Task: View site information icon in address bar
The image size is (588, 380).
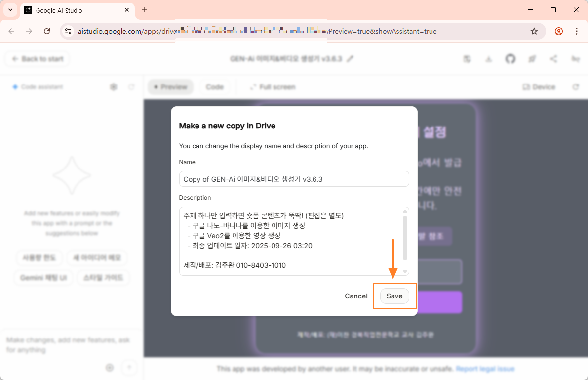Action: click(68, 31)
